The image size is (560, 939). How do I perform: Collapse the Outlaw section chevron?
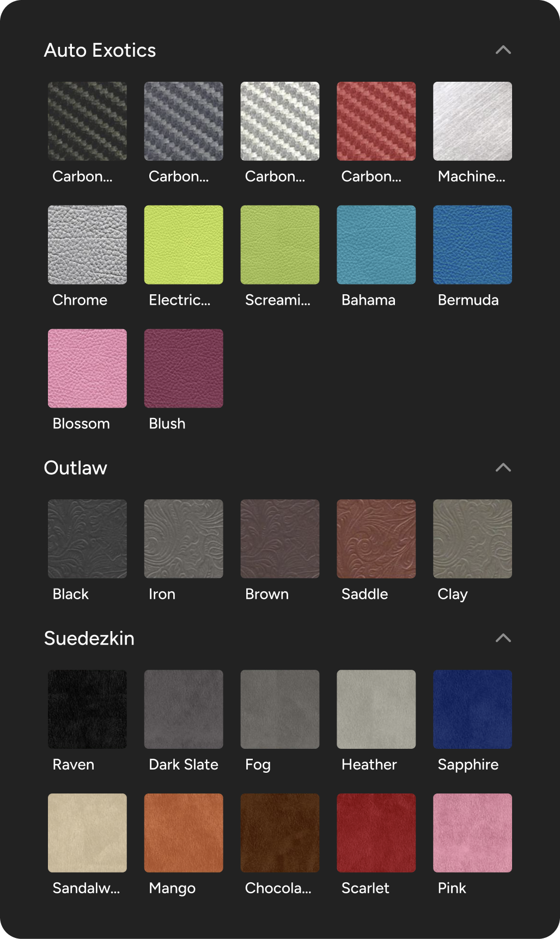(503, 468)
